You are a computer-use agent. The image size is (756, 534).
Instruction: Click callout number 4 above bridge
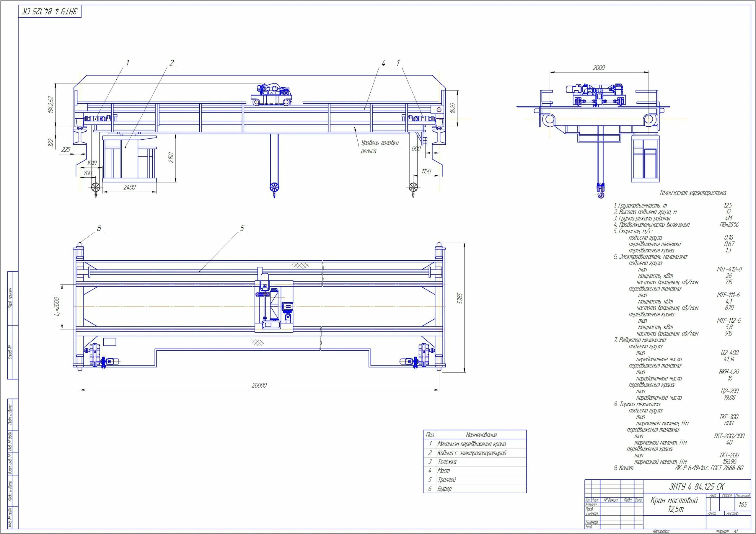(x=383, y=63)
